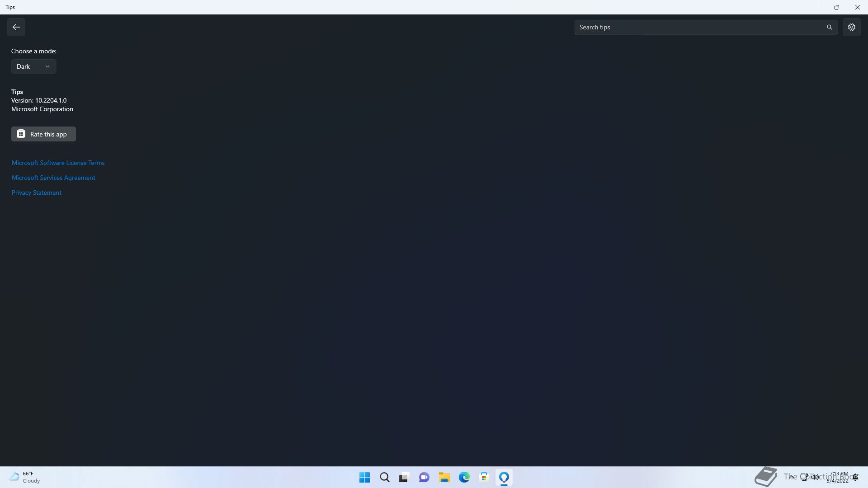868x488 pixels.
Task: Open weather widget showing 66°F Cloudy
Action: tap(25, 477)
